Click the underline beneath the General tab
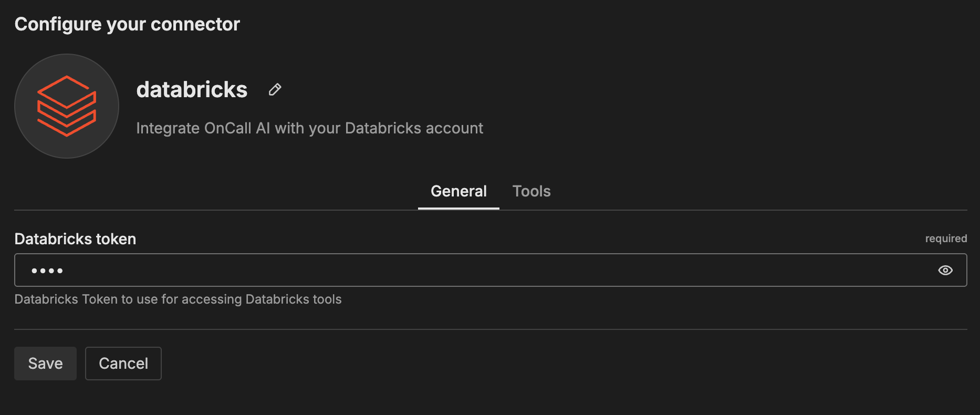Image resolution: width=980 pixels, height=415 pixels. click(x=458, y=208)
